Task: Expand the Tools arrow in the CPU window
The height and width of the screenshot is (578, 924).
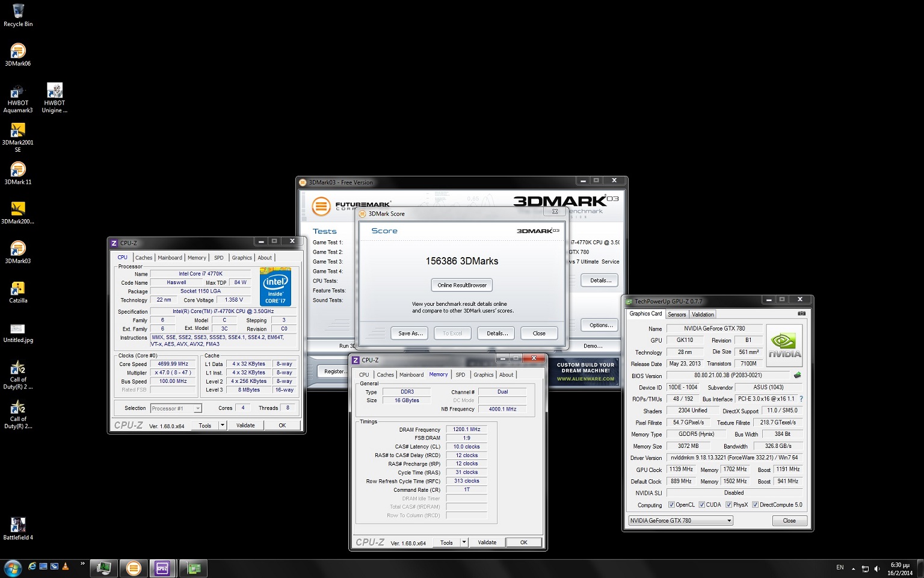Action: [222, 425]
